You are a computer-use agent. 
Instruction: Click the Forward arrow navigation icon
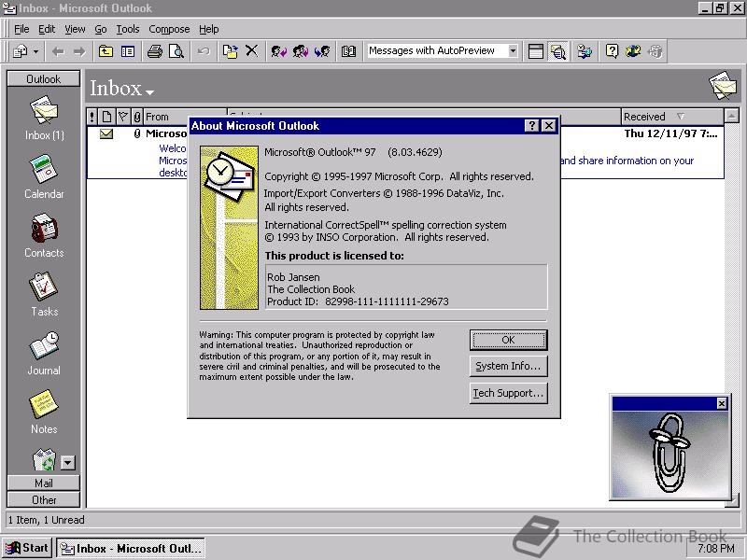click(x=79, y=51)
